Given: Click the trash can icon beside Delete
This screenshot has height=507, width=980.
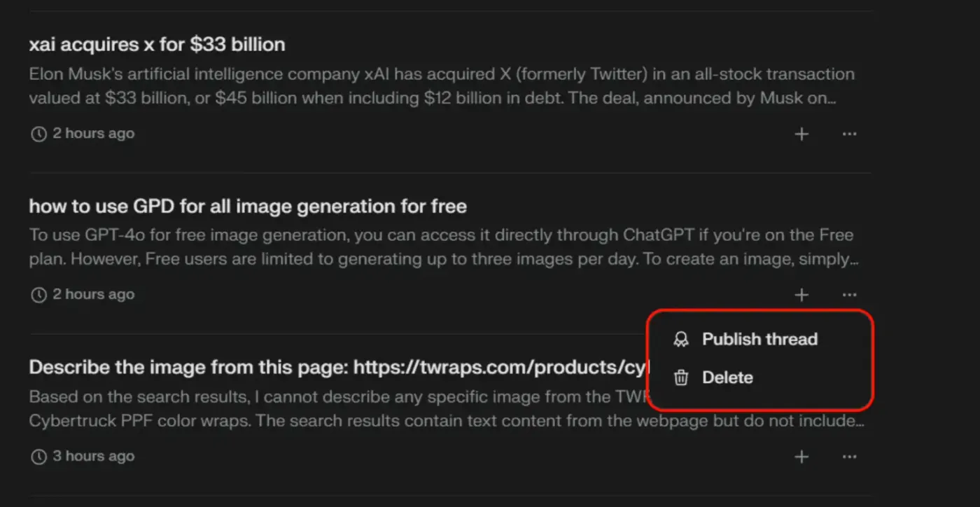Looking at the screenshot, I should click(x=680, y=378).
